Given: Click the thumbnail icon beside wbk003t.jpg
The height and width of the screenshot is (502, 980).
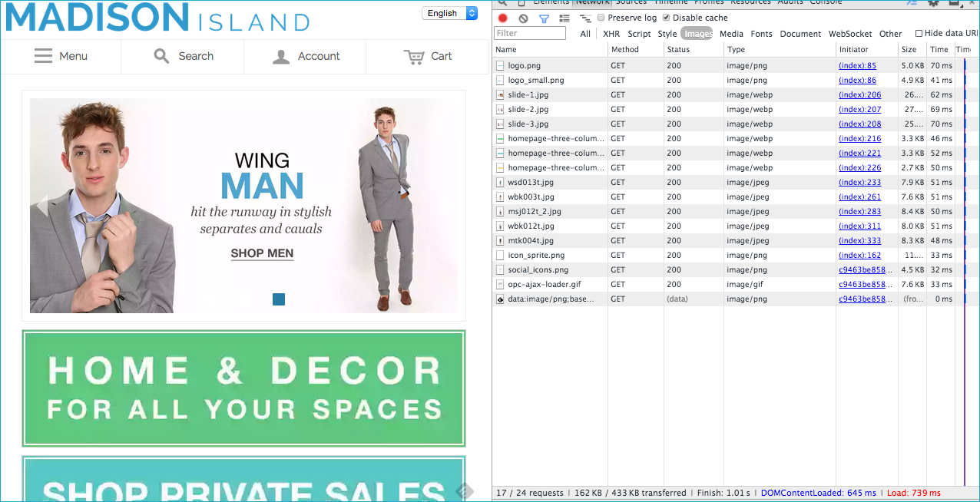Looking at the screenshot, I should [500, 197].
